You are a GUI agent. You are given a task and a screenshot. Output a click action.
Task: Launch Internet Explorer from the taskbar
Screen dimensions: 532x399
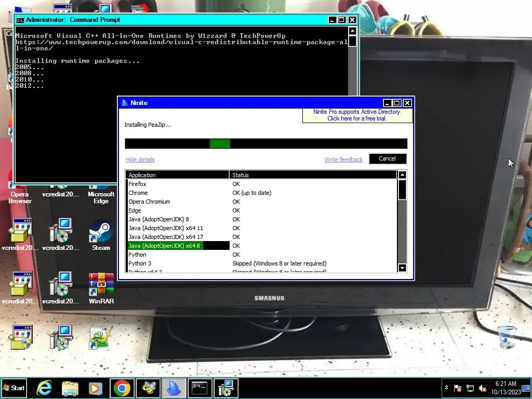click(44, 388)
